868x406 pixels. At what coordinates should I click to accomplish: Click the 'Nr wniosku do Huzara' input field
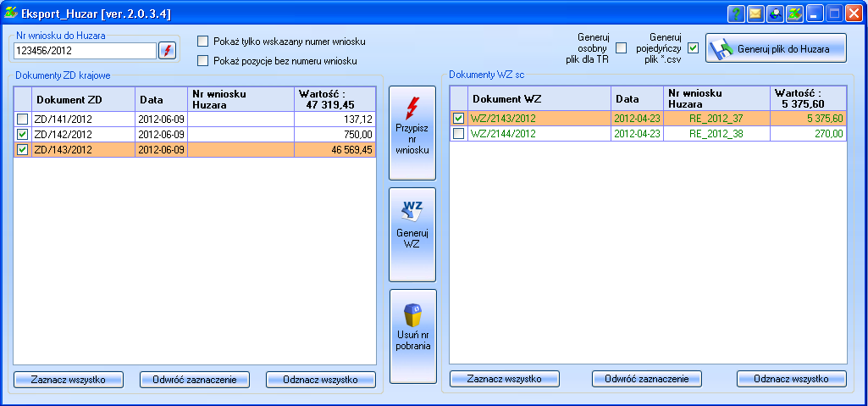point(85,51)
